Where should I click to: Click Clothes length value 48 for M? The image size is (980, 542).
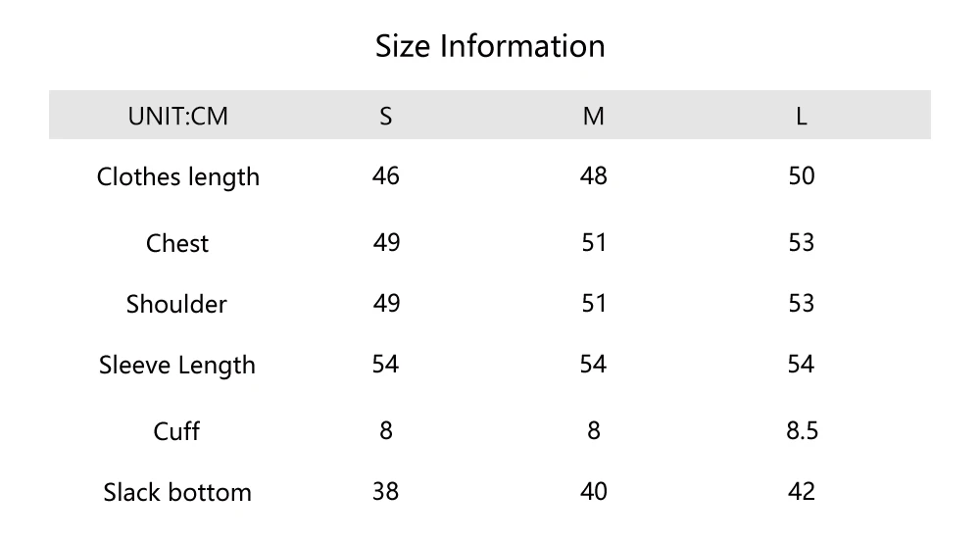pos(594,175)
